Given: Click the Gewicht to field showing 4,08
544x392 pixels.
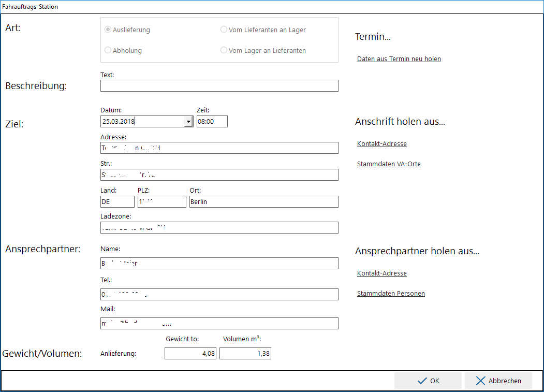Looking at the screenshot, I should coord(190,354).
